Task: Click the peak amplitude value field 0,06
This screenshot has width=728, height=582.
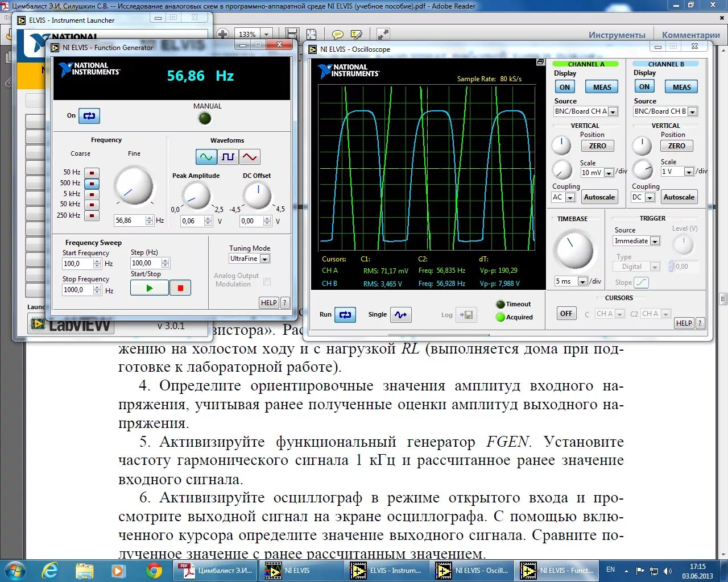Action: click(192, 221)
